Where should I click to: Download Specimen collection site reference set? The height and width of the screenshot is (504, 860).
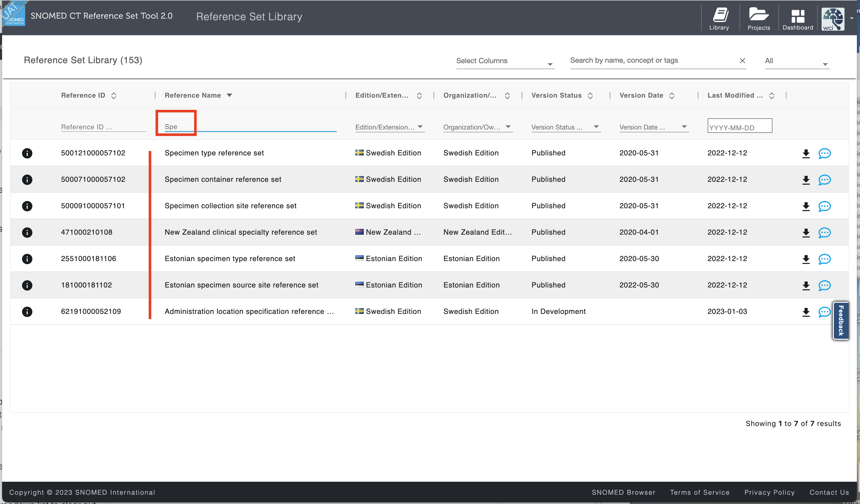(806, 206)
